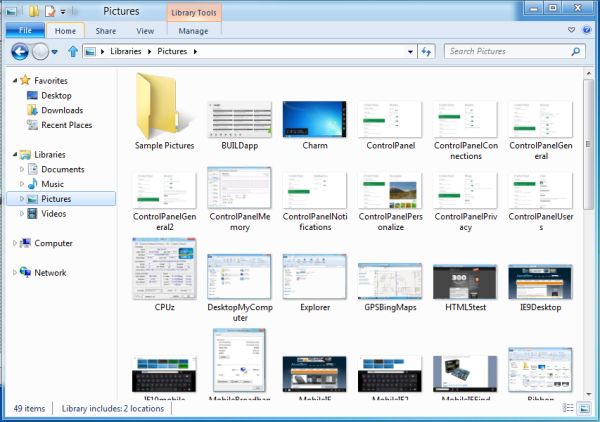Select the DesktopMyComputer thumbnail
The width and height of the screenshot is (600, 422).
(240, 277)
